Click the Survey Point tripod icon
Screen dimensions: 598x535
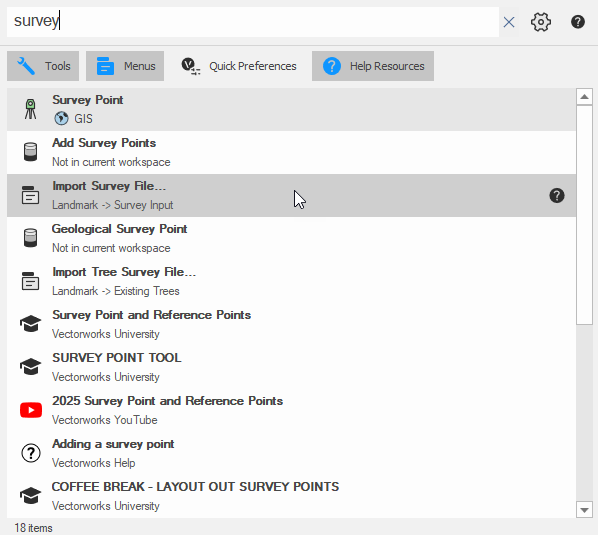(31, 109)
